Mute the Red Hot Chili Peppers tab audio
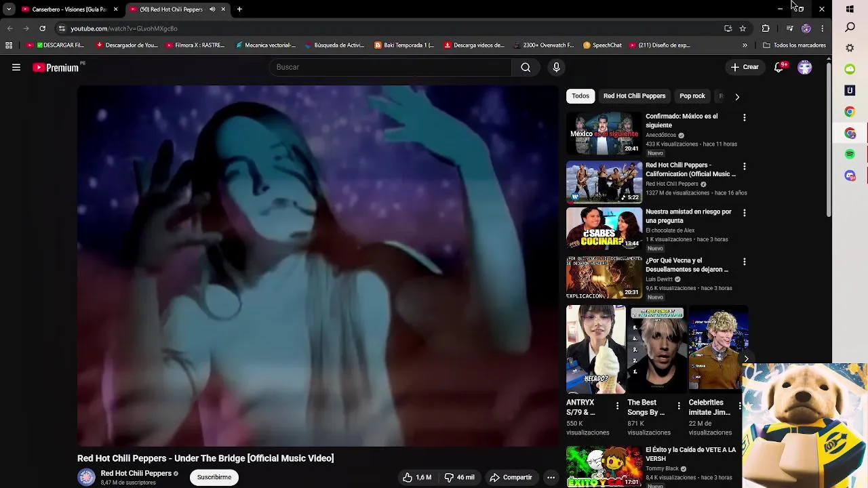Screen dimensions: 868x488 (212, 9)
